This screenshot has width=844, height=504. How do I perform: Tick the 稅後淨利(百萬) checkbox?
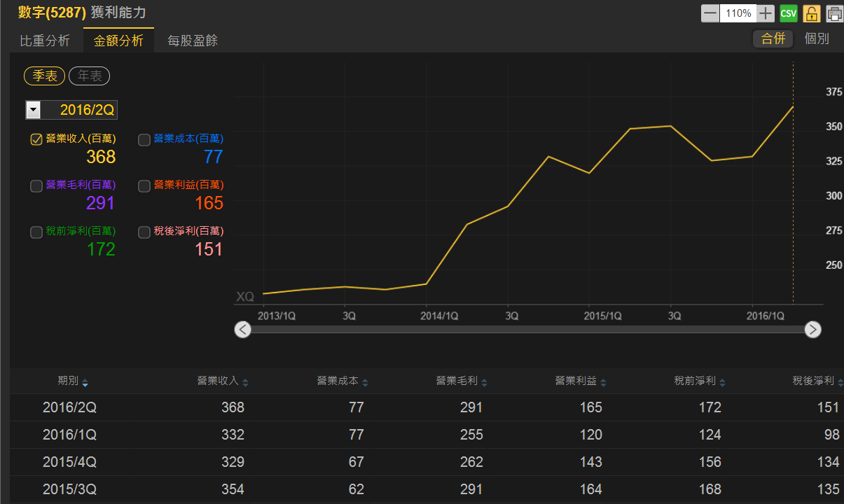(144, 232)
